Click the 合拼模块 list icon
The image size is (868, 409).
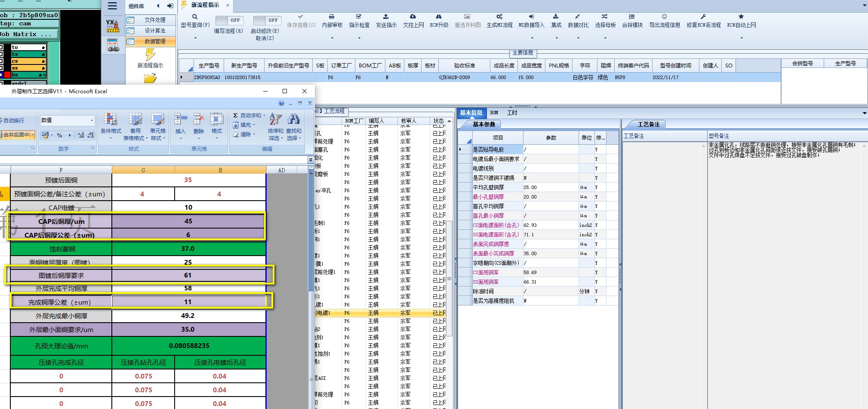coord(632,16)
